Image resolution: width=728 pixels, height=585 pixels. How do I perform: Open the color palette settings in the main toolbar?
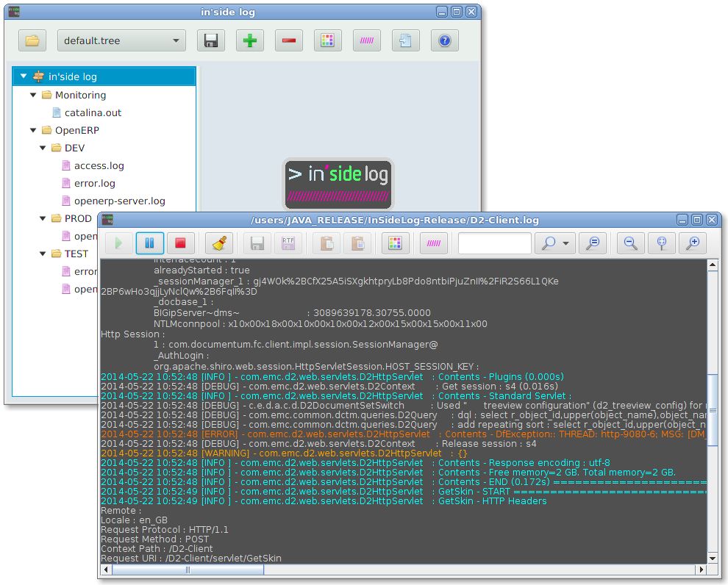point(327,40)
